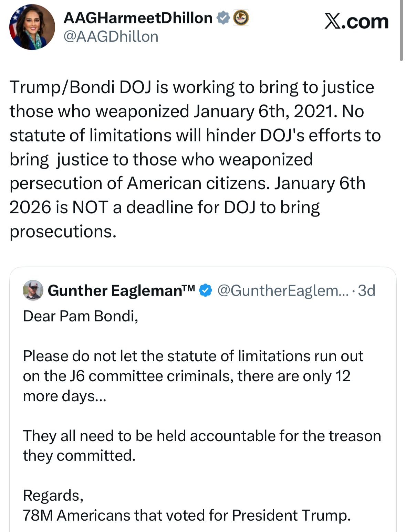Click the DOJ seal affiliation badge
This screenshot has height=532, width=406.
coord(241,18)
